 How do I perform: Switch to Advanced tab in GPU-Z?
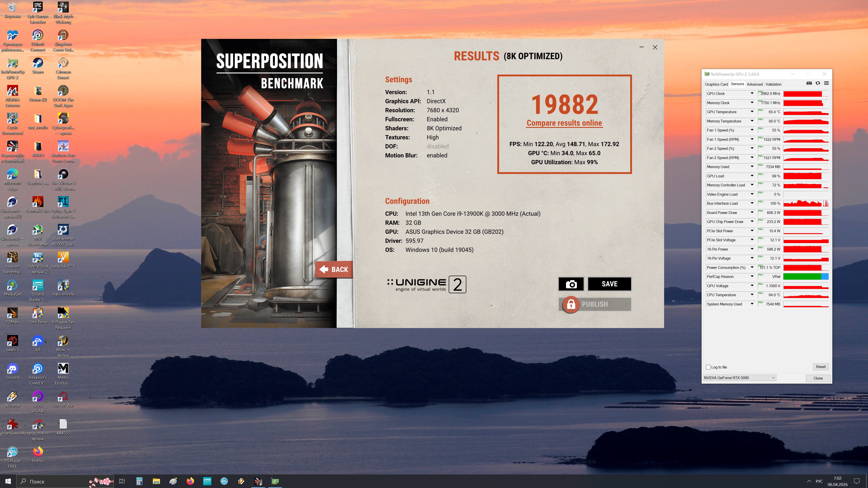coord(755,84)
